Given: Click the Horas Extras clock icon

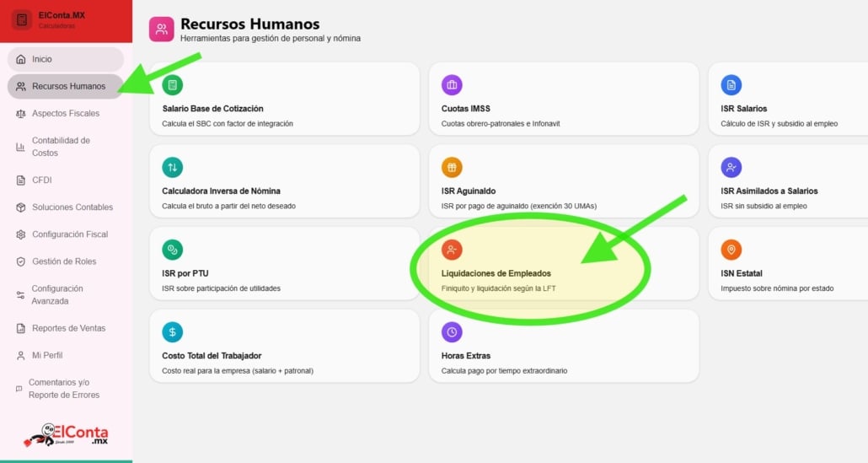Looking at the screenshot, I should [x=452, y=332].
